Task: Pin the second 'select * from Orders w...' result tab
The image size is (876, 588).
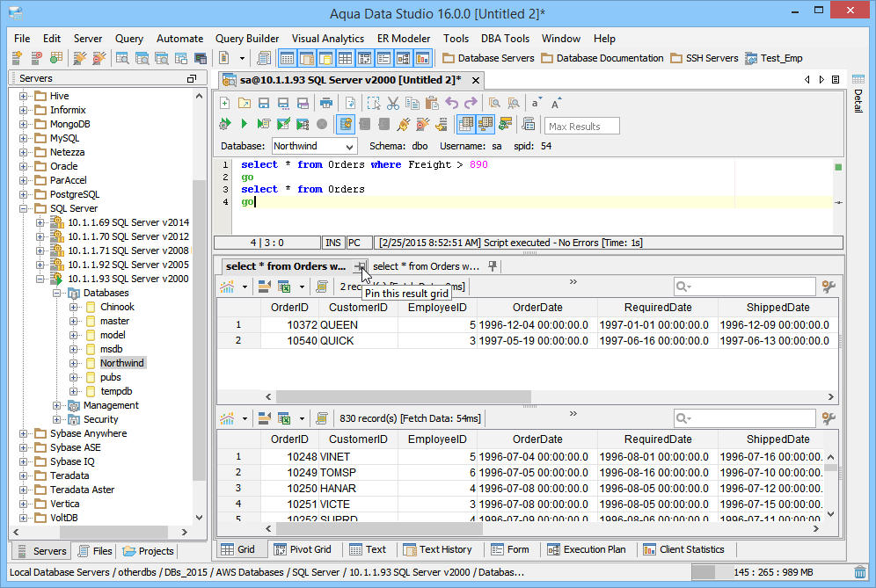Action: tap(493, 266)
